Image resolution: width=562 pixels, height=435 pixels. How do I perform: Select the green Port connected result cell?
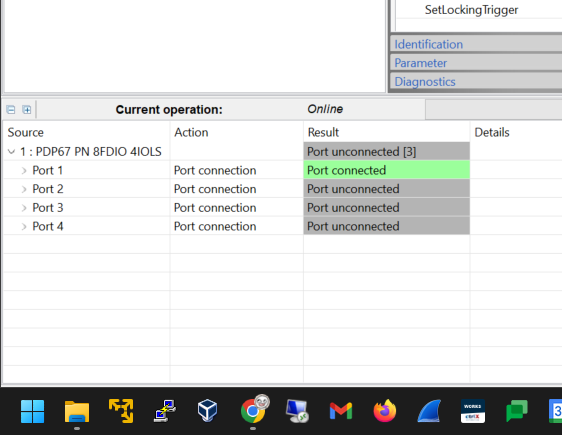[386, 170]
